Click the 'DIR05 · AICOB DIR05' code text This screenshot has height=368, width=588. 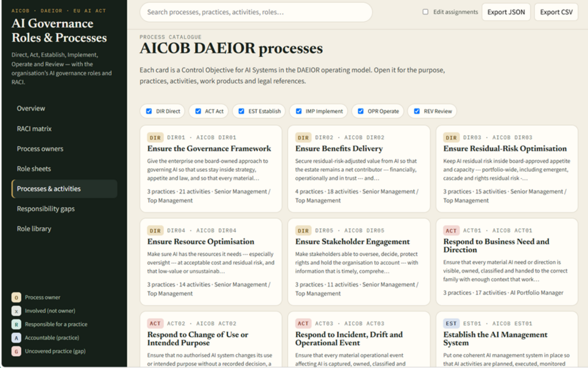point(349,231)
